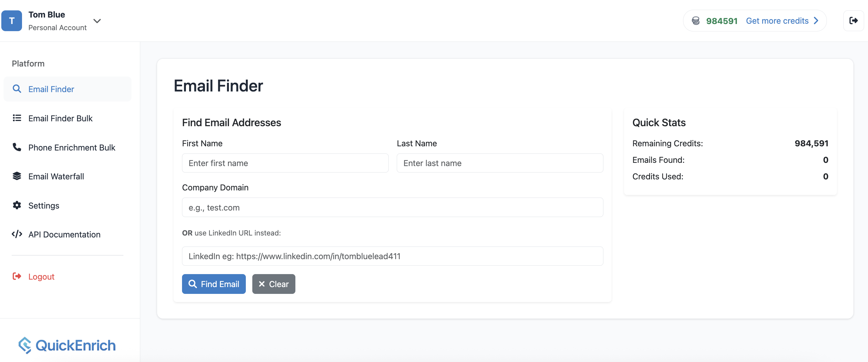Click the Phone Enrichment Bulk phone icon

(x=17, y=147)
